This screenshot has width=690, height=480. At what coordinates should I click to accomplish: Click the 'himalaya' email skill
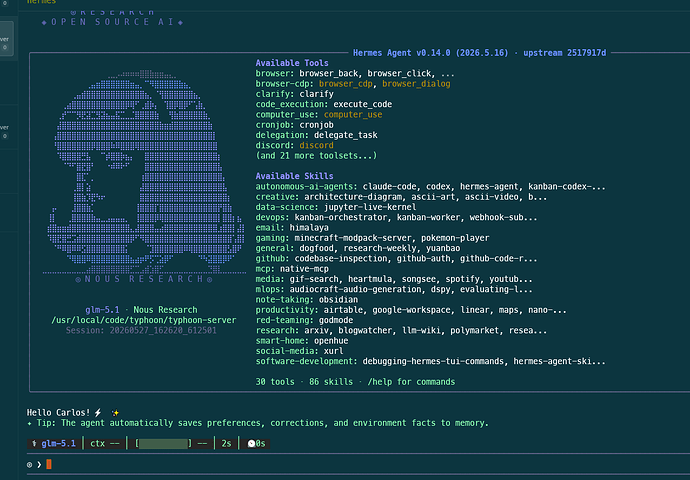(309, 227)
